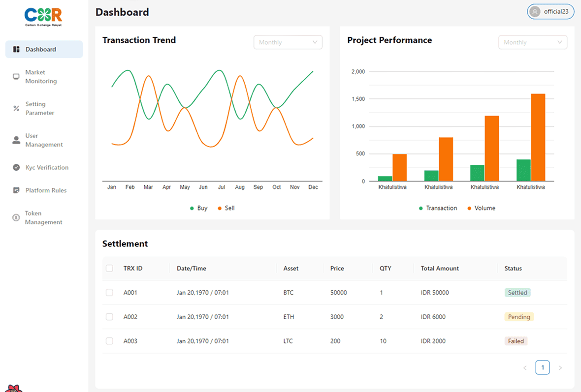Check the box for transaction A003
The width and height of the screenshot is (581, 392).
[x=109, y=341]
